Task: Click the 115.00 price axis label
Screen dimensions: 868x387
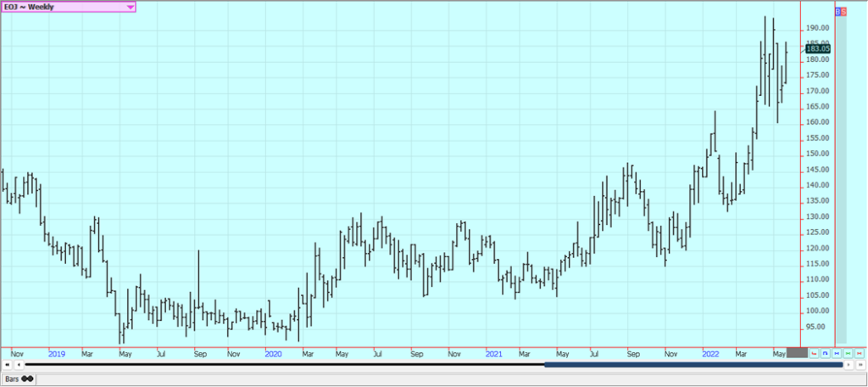Action: coord(817,264)
